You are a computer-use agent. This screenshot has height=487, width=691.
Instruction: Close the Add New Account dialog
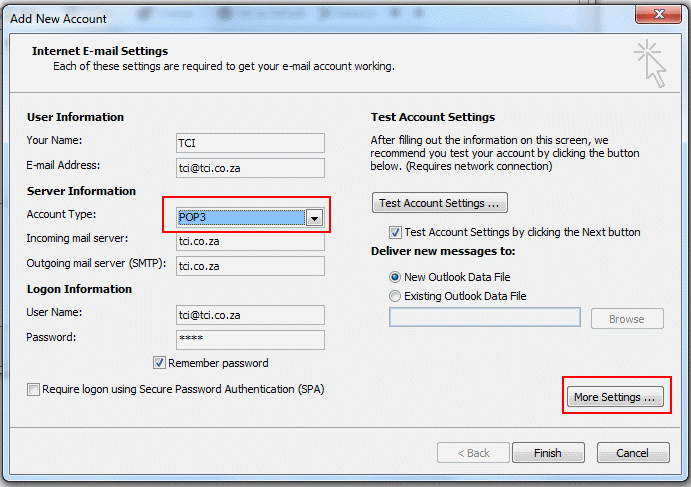tap(658, 14)
